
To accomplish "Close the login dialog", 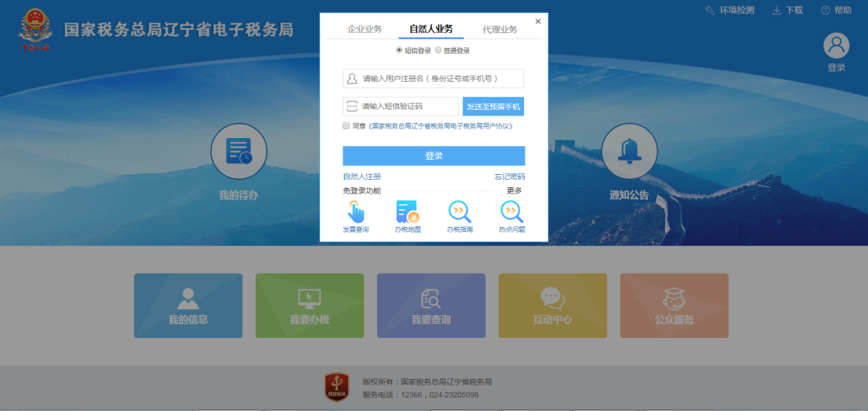I will coord(538,22).
